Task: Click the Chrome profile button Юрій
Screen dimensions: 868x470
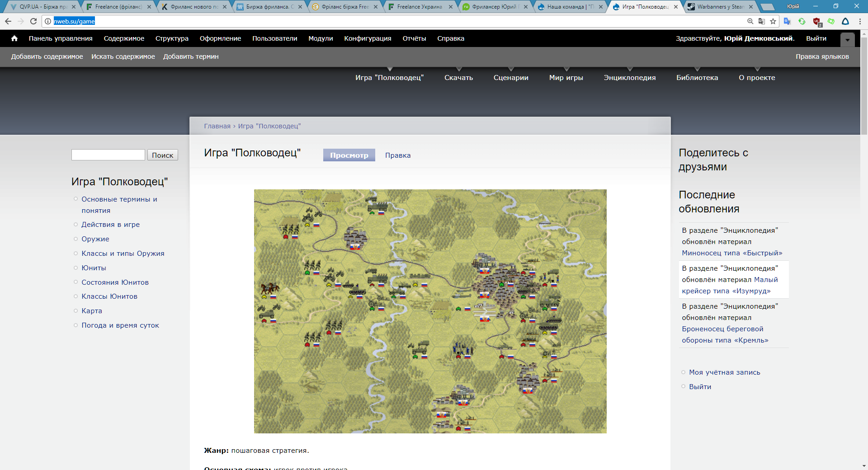Action: 793,6
